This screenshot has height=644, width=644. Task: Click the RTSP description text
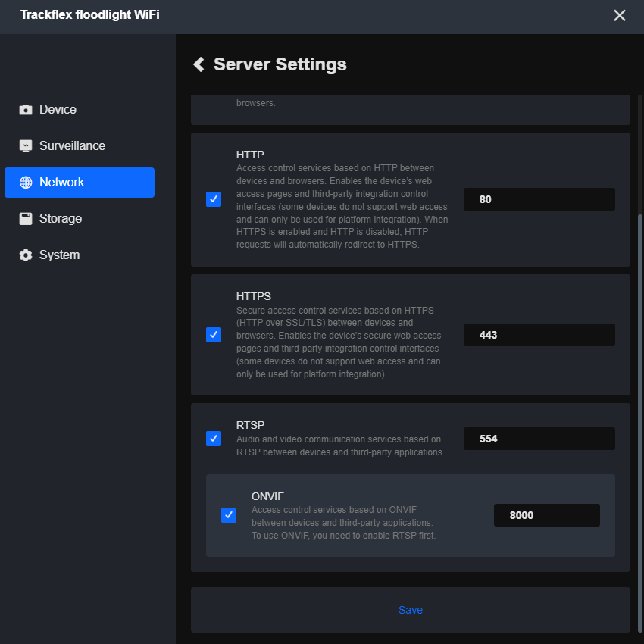(x=340, y=445)
